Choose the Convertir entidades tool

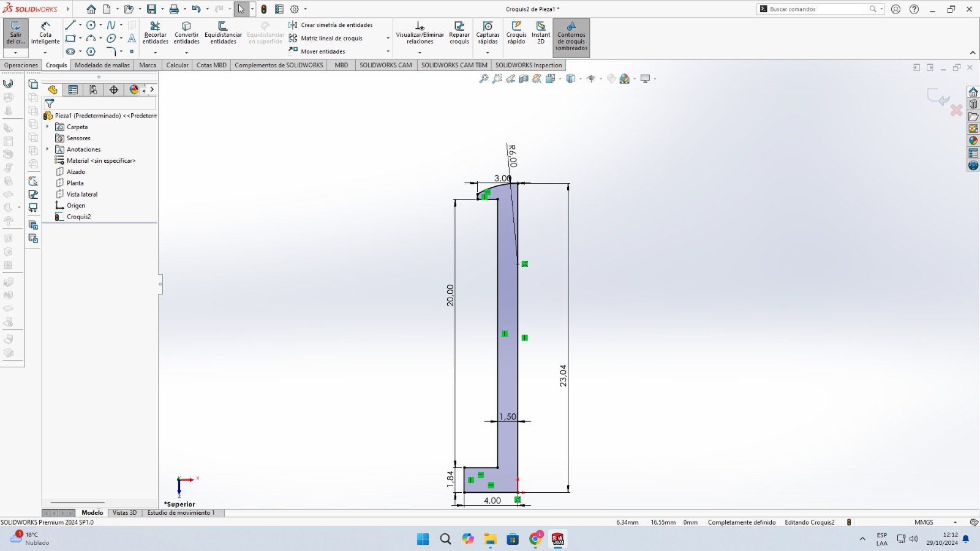click(x=186, y=33)
